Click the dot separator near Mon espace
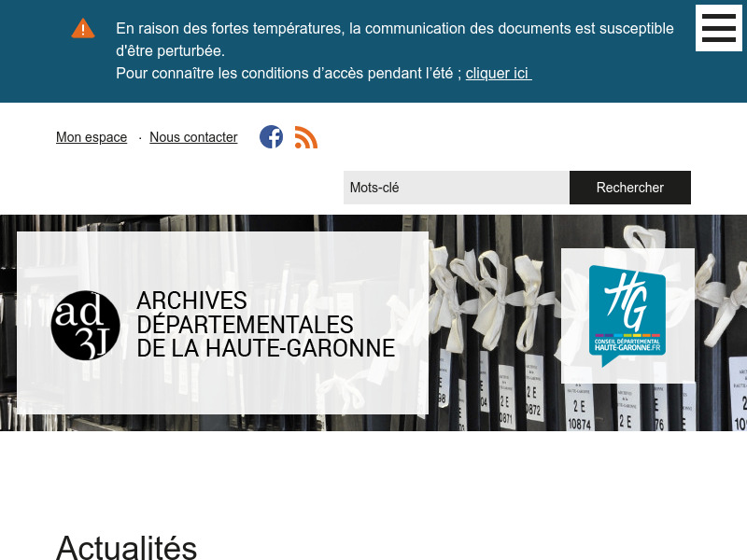This screenshot has width=747, height=560. (x=140, y=137)
